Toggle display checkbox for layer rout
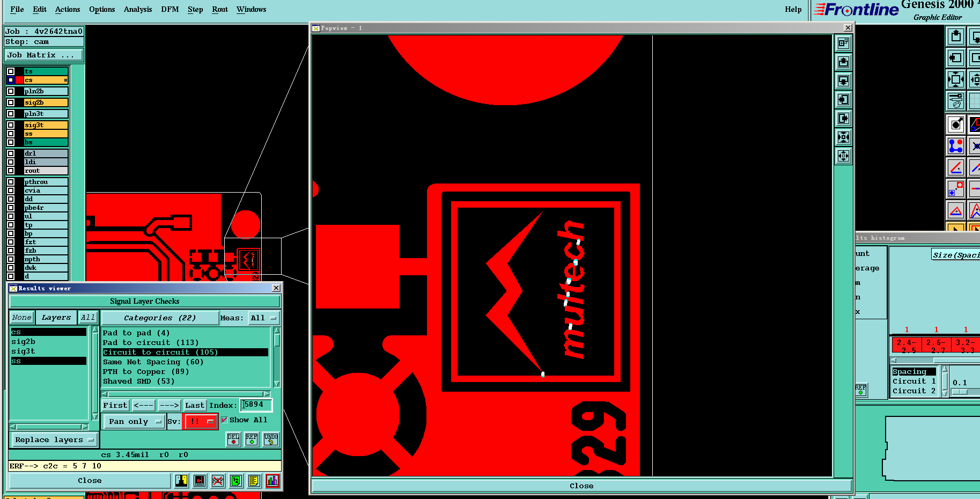980x499 pixels. pyautogui.click(x=11, y=171)
